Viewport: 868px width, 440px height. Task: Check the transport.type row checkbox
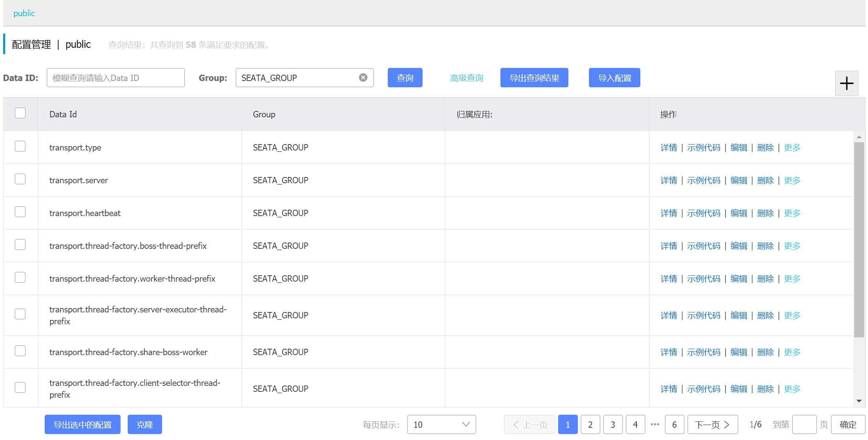point(20,147)
